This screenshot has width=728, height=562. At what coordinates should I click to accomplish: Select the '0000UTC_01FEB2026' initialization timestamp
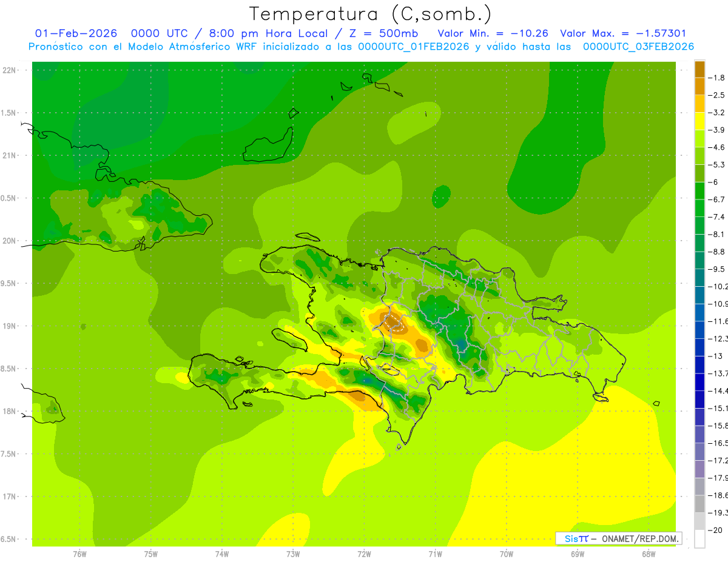tap(414, 47)
